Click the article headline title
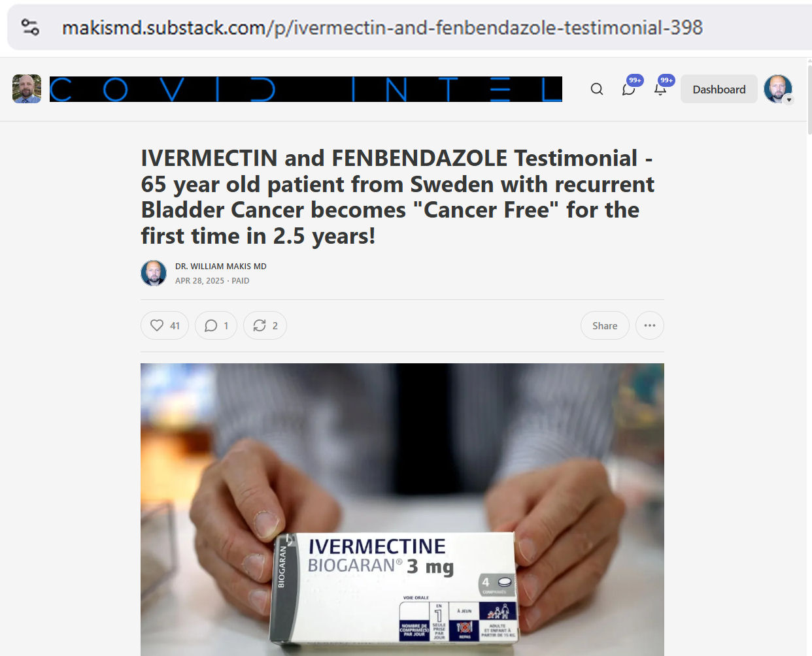Image resolution: width=812 pixels, height=656 pixels. (x=398, y=197)
